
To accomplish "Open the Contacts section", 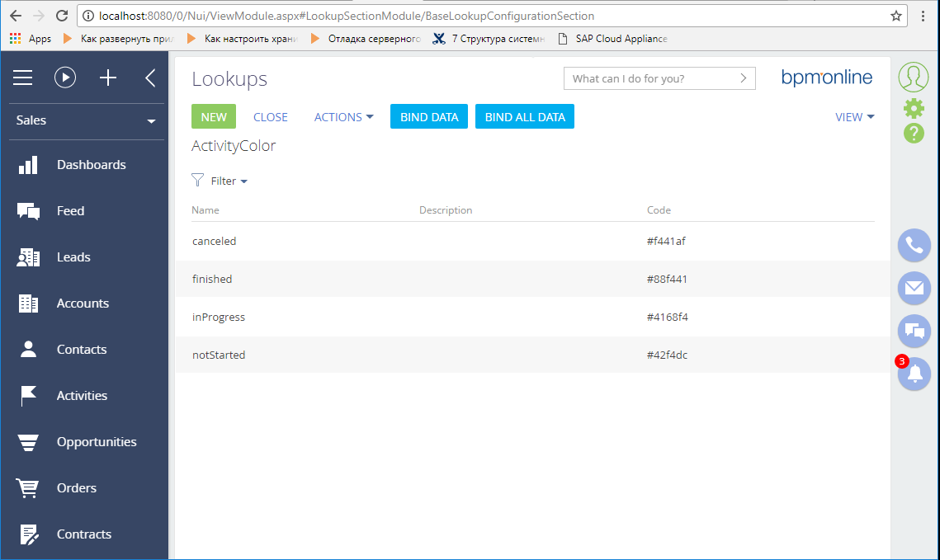I will [x=82, y=349].
